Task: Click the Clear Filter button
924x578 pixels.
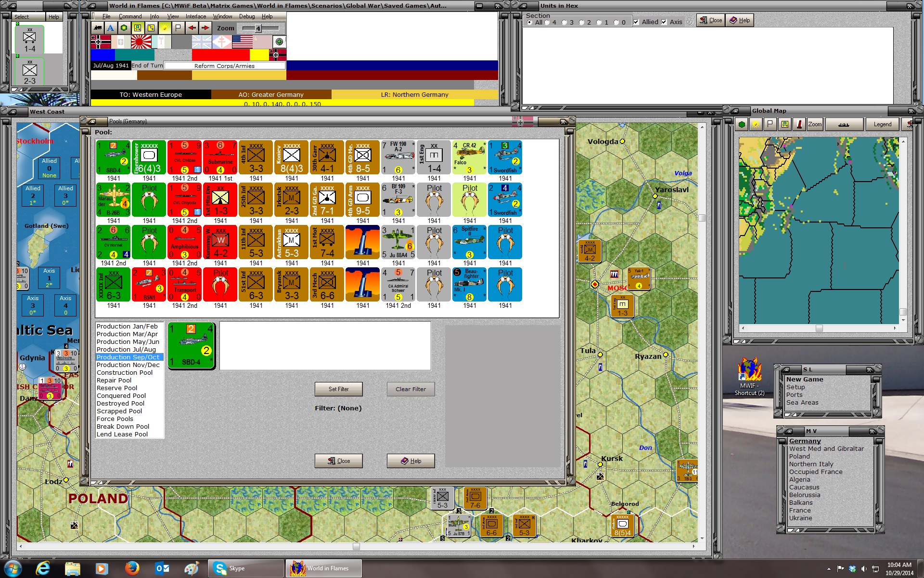Action: point(411,389)
